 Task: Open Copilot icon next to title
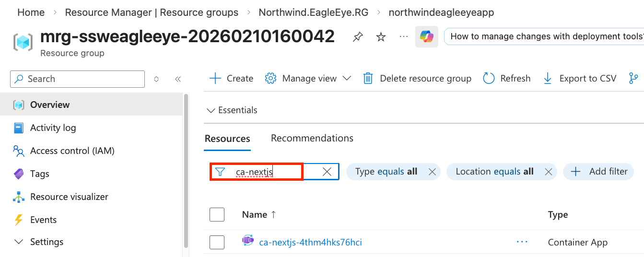pos(426,36)
